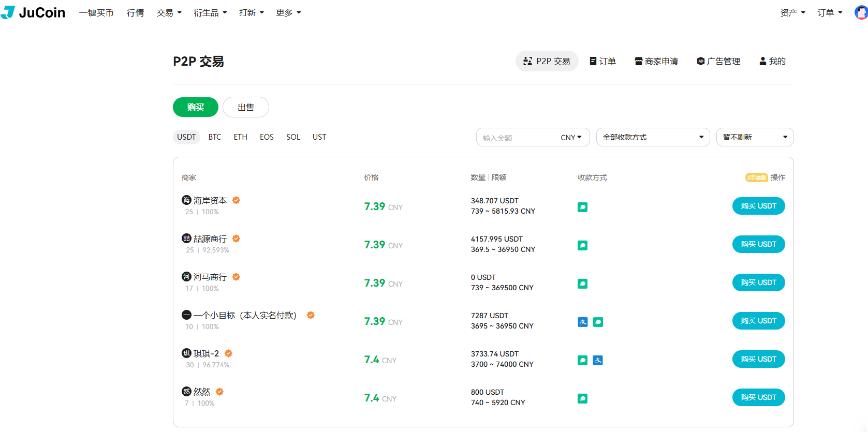Click the JuCoin logo
Screen dimensions: 868x432
33,12
